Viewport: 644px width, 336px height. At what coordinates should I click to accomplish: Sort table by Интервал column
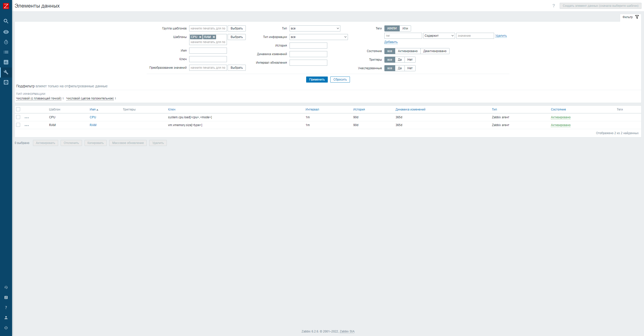(x=312, y=109)
